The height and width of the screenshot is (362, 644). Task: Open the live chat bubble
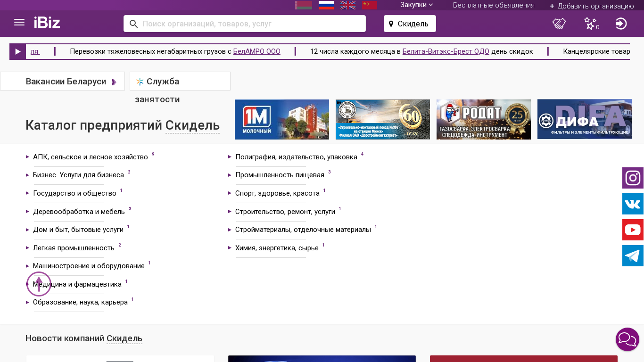[627, 339]
